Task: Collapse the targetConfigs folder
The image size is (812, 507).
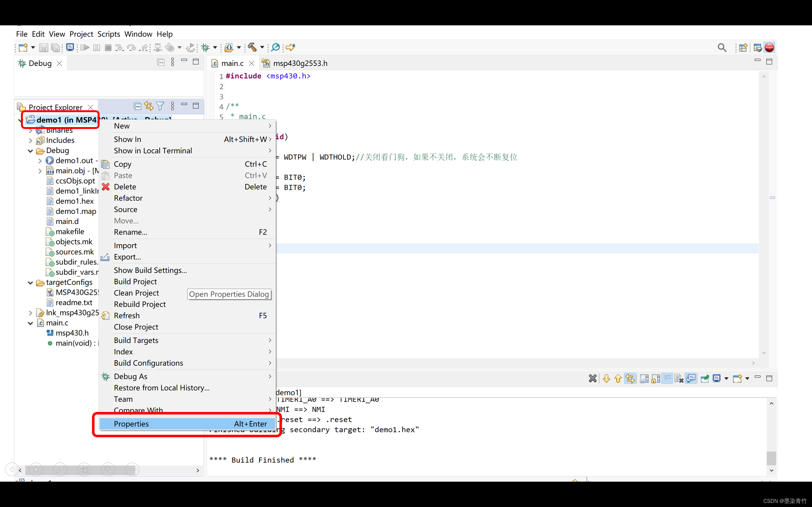Action: tap(30, 283)
